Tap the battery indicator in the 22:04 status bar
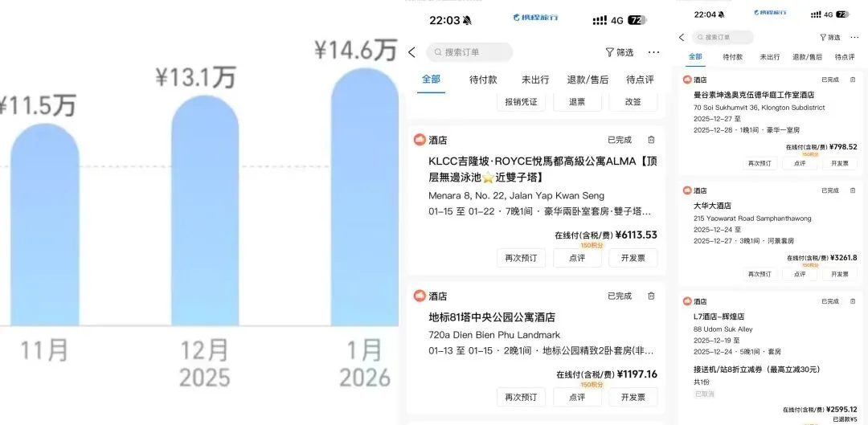This screenshot has width=868, height=425. (x=842, y=14)
